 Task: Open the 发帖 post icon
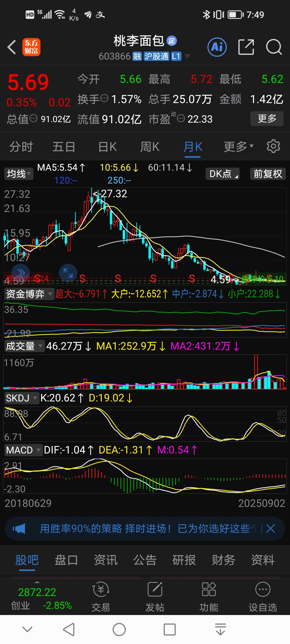tap(155, 597)
